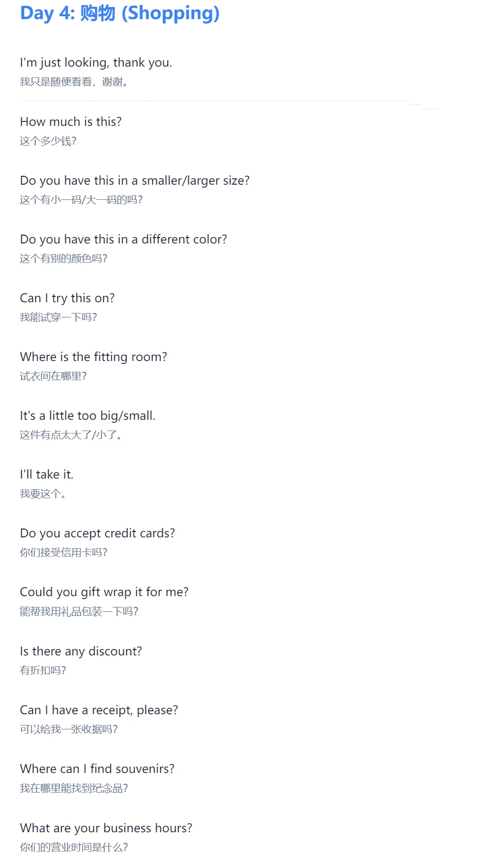Click the phrase 'How much is this?'

tap(71, 121)
